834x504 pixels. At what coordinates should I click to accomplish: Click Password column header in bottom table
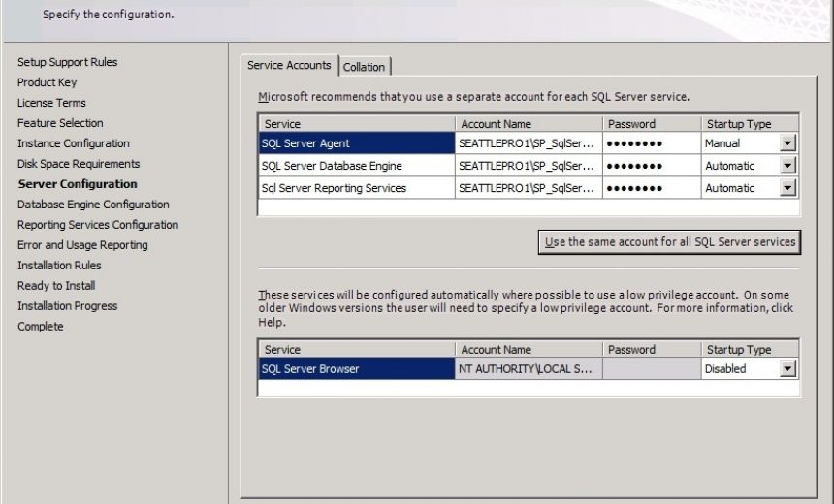[x=652, y=349]
